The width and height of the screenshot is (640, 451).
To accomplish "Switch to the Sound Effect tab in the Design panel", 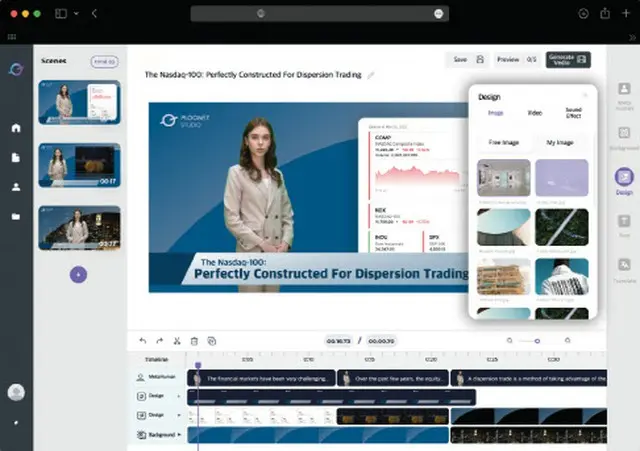I will click(x=573, y=113).
